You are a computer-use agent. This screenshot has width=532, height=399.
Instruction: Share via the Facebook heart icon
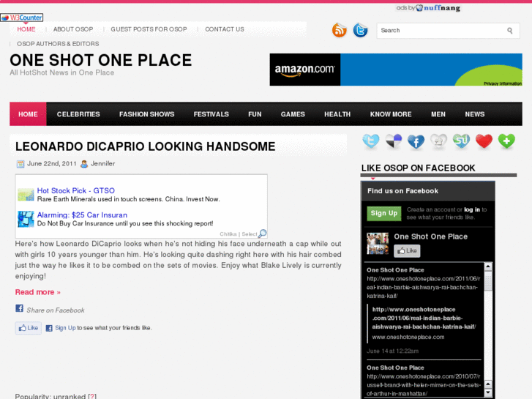[x=416, y=141]
